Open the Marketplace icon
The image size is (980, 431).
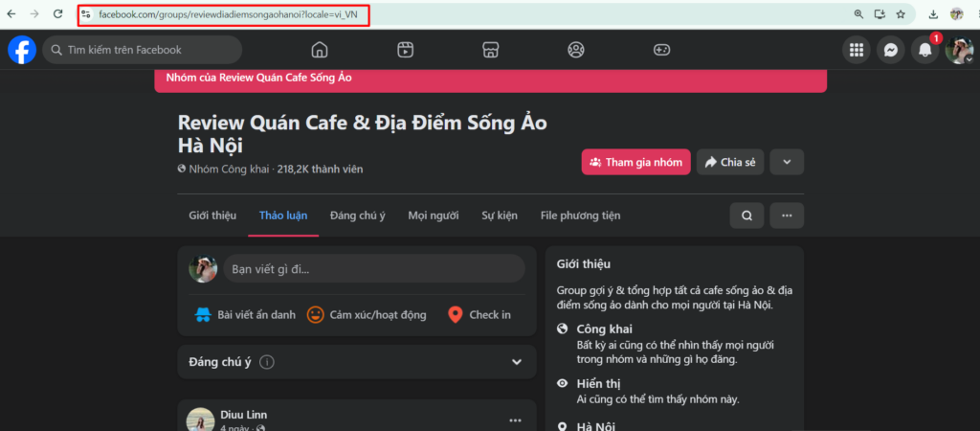491,50
